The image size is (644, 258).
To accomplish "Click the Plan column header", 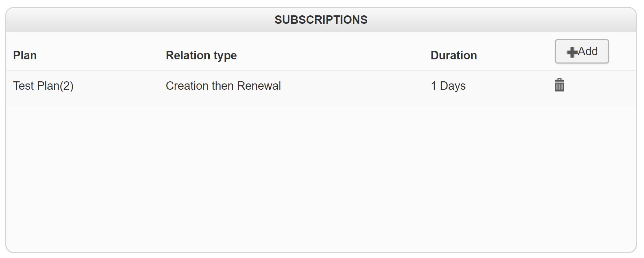I will [25, 55].
